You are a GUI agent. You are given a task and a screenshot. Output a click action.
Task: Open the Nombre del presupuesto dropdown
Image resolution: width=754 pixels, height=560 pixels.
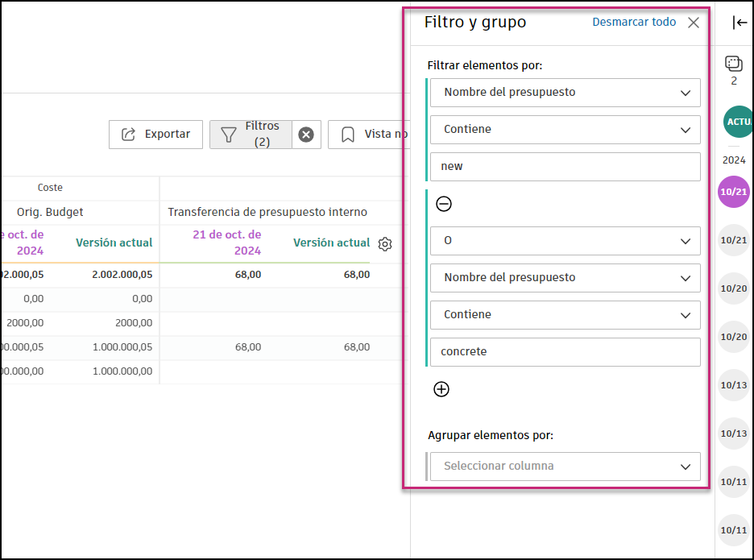(x=565, y=93)
